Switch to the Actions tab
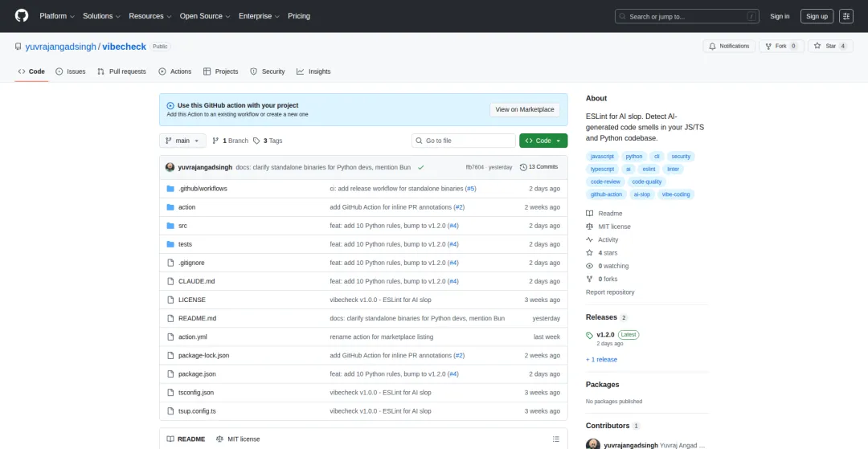This screenshot has height=449, width=868. point(175,71)
